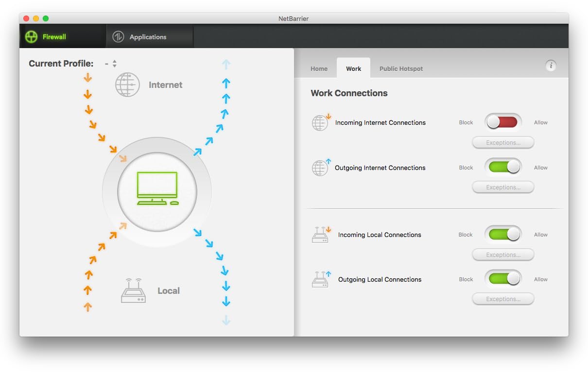Click the green Firewall shield icon
This screenshot has width=588, height=373.
coord(31,36)
